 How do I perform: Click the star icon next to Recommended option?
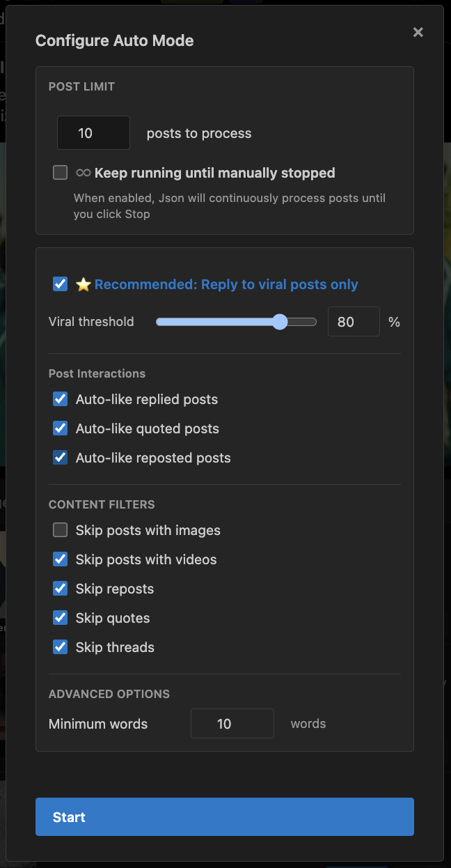(81, 284)
